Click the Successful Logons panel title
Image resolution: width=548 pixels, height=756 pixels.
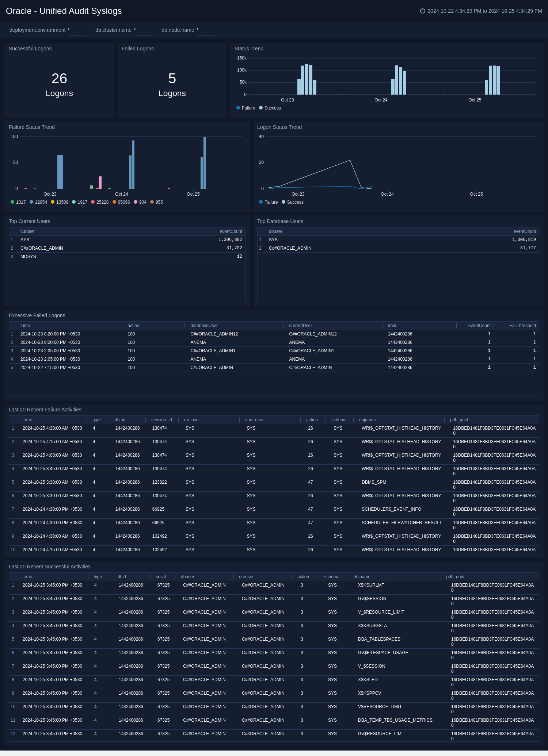point(30,49)
